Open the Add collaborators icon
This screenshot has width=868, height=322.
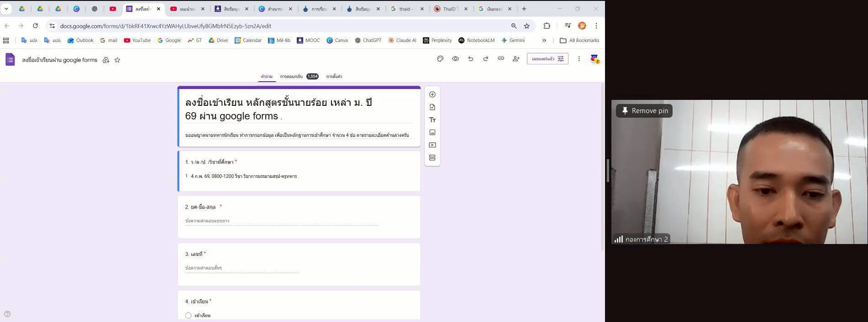click(516, 59)
